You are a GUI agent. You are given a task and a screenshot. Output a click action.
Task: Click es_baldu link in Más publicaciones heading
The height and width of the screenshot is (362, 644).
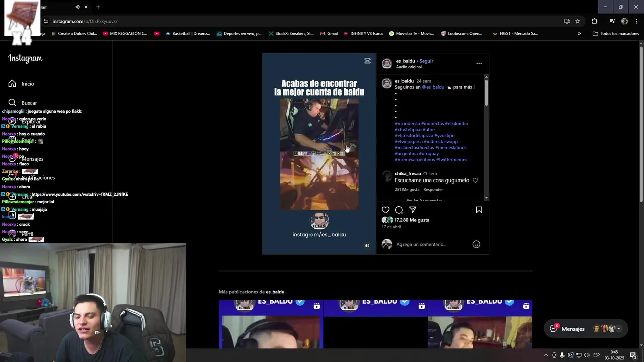pos(275,292)
